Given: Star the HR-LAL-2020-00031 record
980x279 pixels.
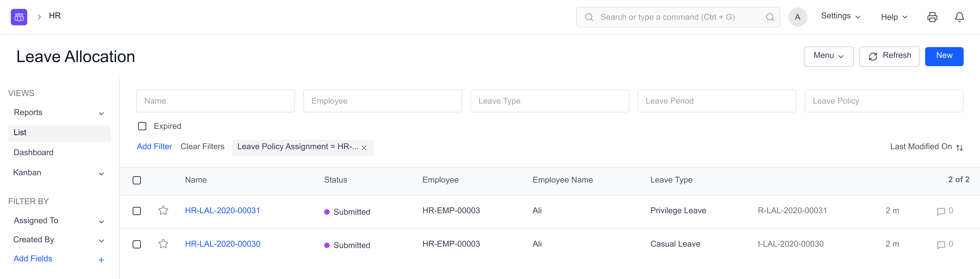Looking at the screenshot, I should coord(163,210).
